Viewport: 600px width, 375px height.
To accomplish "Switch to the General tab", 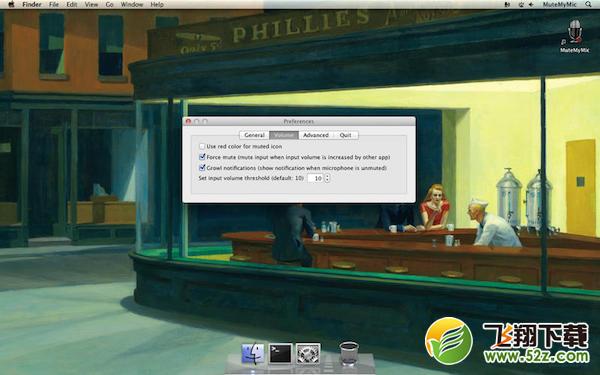I will click(254, 135).
